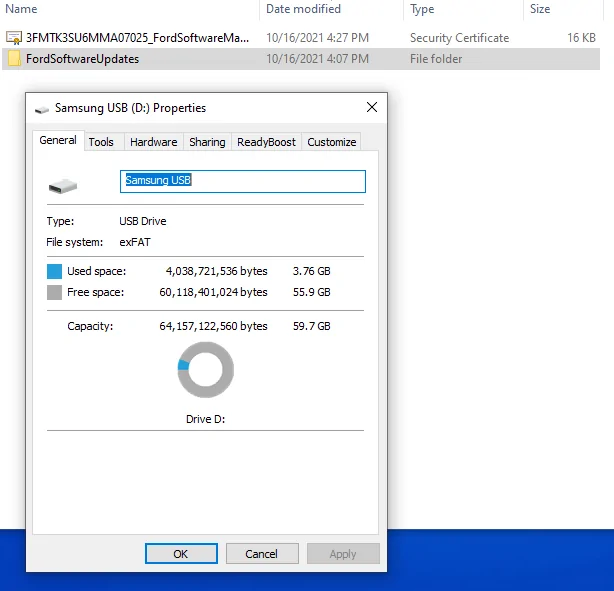Click the 60,118,401,024 bytes free value
614x591 pixels.
pos(213,293)
